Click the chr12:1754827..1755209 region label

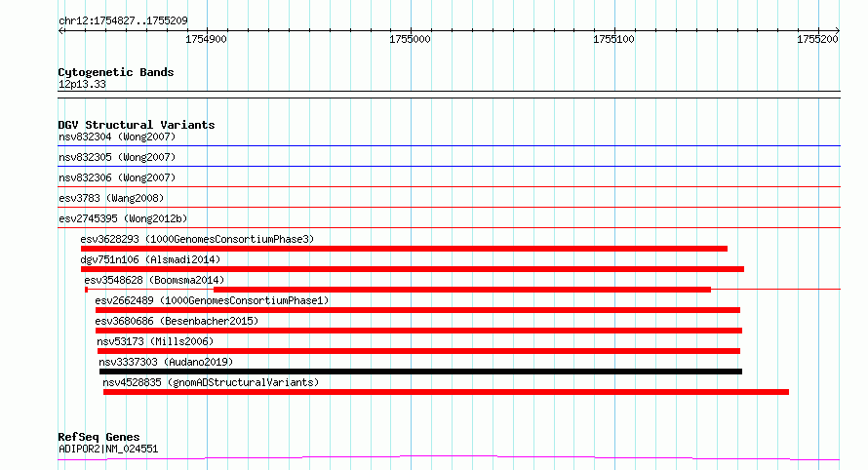tap(123, 21)
